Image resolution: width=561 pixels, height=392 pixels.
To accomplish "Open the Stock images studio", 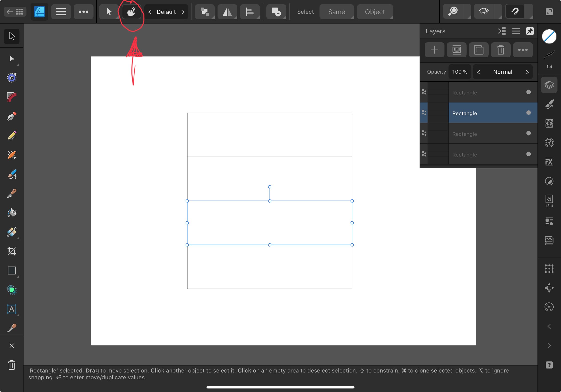I will click(549, 241).
